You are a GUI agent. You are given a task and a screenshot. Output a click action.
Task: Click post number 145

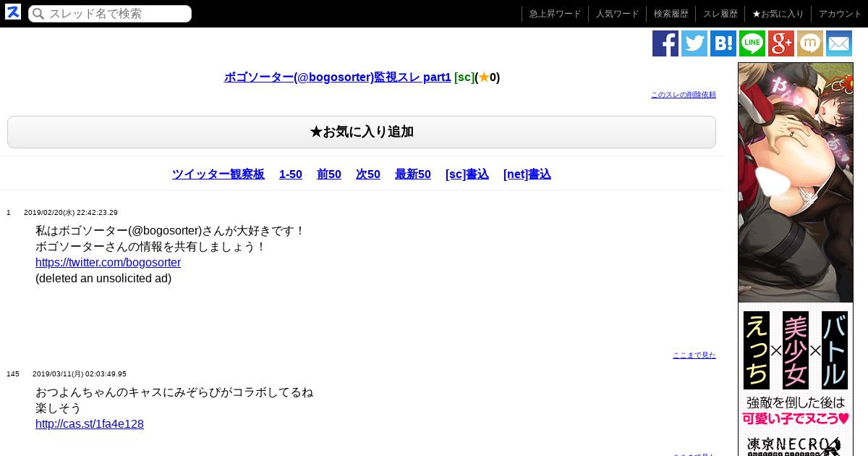coord(13,374)
